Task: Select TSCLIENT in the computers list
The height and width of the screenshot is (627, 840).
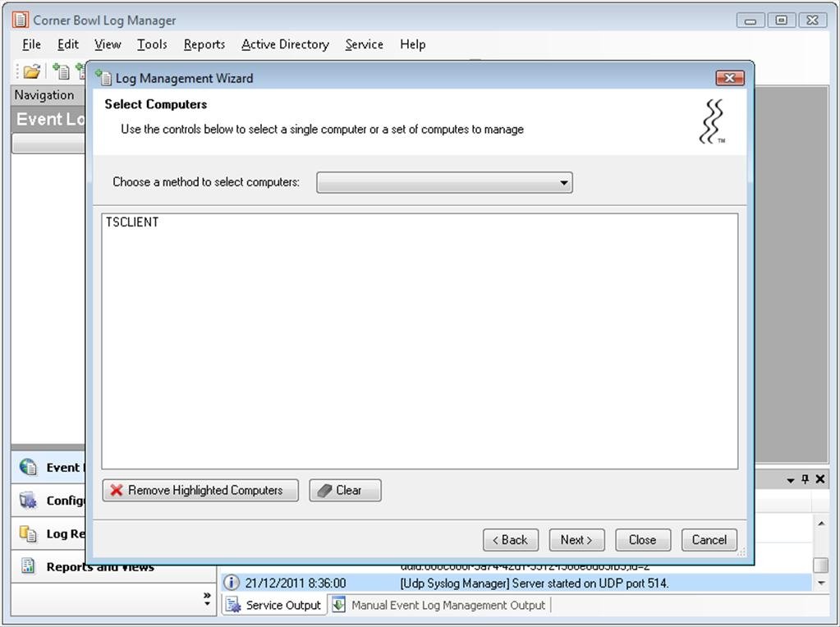Action: 132,222
